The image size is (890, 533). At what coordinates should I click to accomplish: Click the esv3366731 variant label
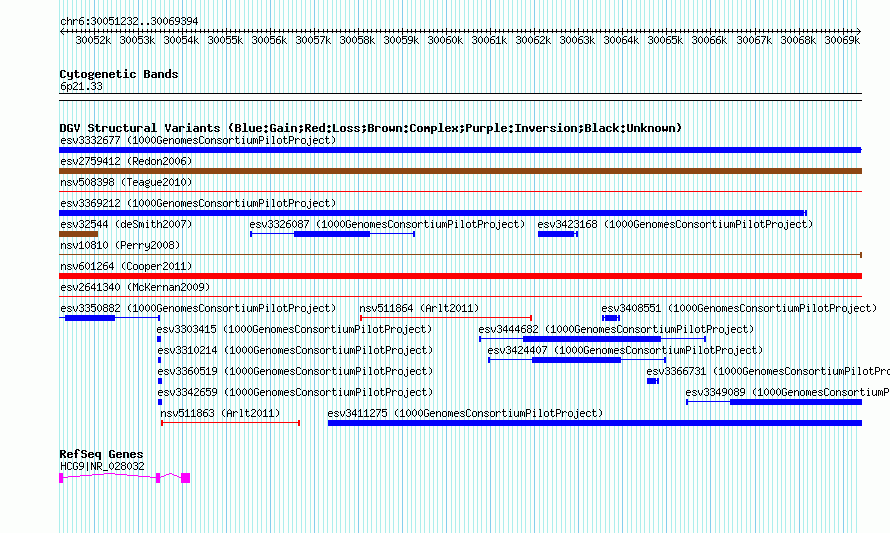(768, 371)
